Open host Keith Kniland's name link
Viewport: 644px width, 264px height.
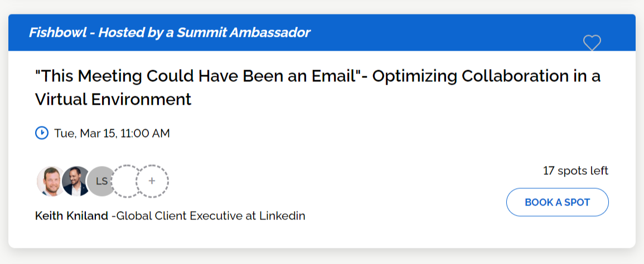71,216
